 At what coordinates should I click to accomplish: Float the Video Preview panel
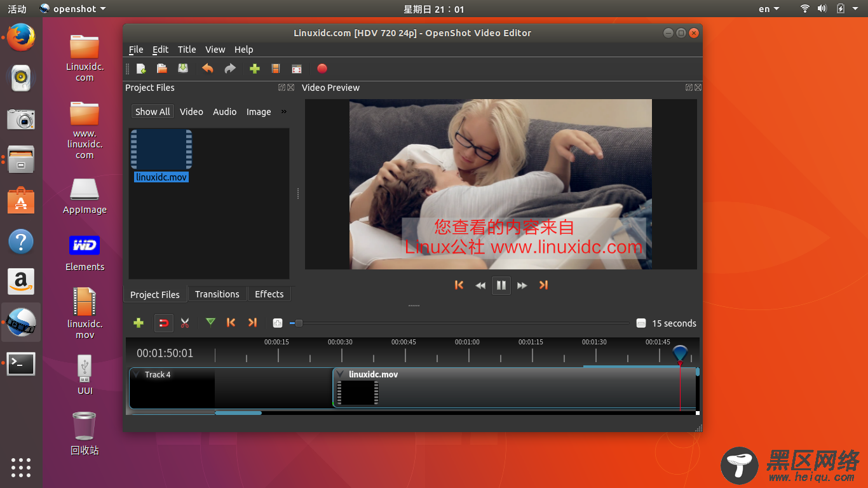[689, 88]
